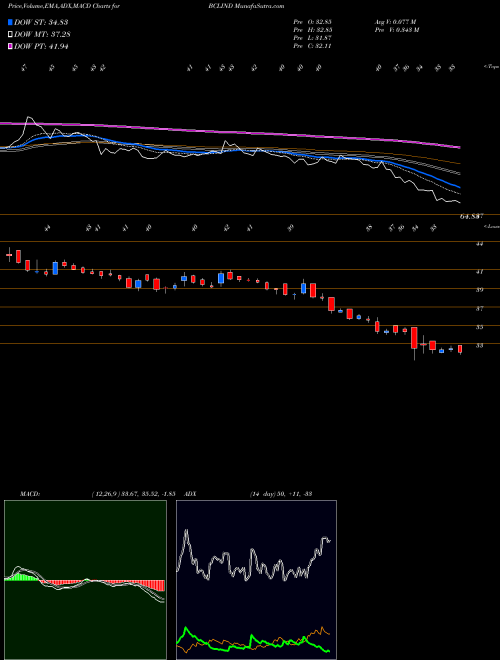The height and width of the screenshot is (660, 500).
Task: Click the 'Pre C: 32.11' close value
Action: coord(313,46)
